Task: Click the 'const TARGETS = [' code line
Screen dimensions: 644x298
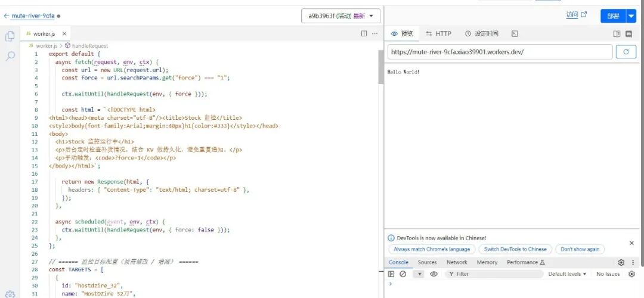Action: click(x=76, y=269)
